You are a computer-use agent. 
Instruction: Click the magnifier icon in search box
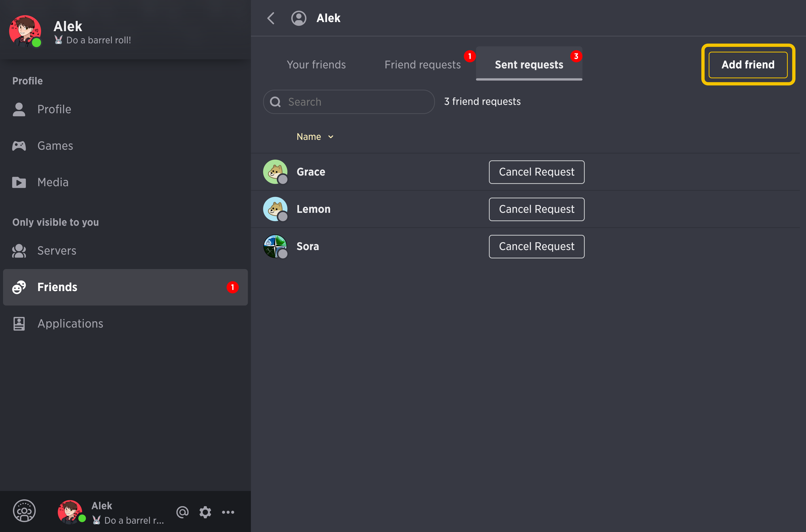(275, 102)
